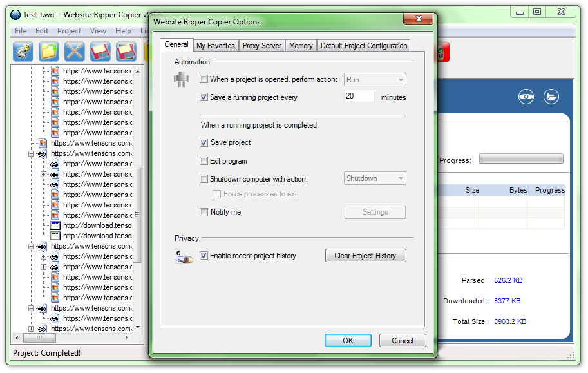Open the 'Shutdown' action dropdown
The width and height of the screenshot is (588, 373).
pos(375,178)
